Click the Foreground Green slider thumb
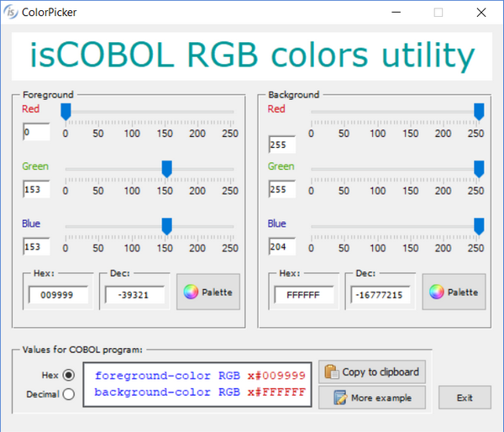Image resolution: width=504 pixels, height=432 pixels. click(x=167, y=169)
